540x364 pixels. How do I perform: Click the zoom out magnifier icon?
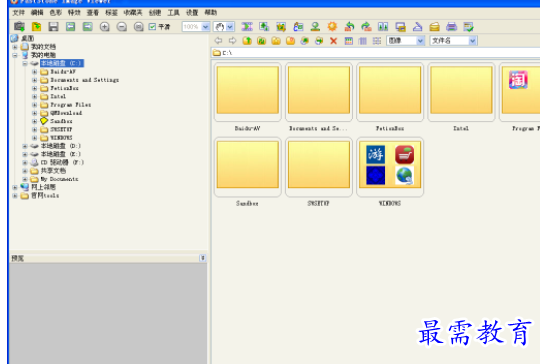point(122,27)
